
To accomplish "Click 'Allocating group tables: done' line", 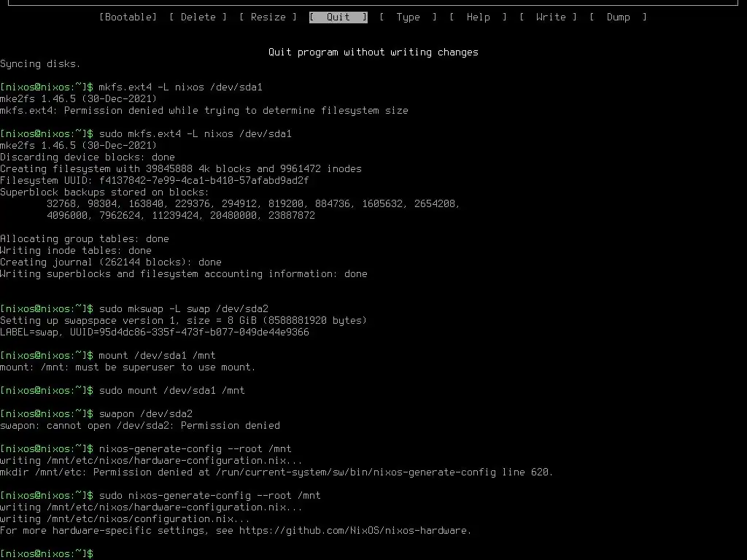I will [x=85, y=239].
